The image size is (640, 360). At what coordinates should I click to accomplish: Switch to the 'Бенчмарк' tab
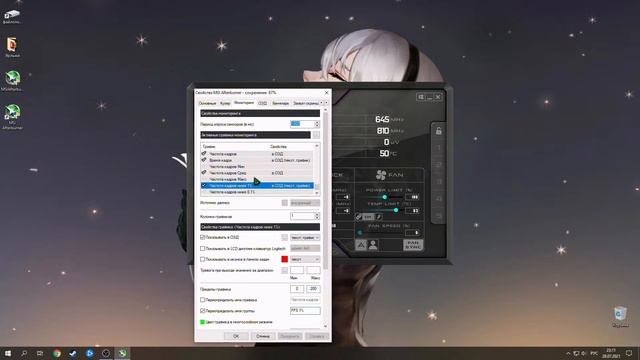click(x=280, y=104)
